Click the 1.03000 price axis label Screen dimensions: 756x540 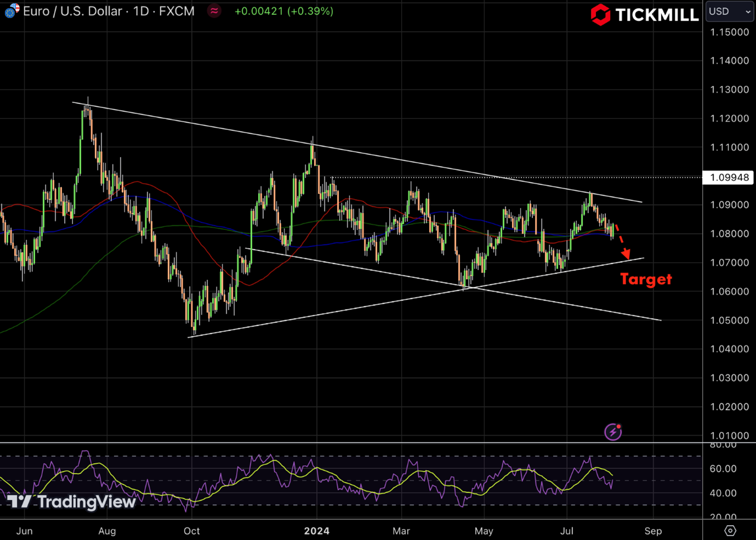[x=729, y=378]
